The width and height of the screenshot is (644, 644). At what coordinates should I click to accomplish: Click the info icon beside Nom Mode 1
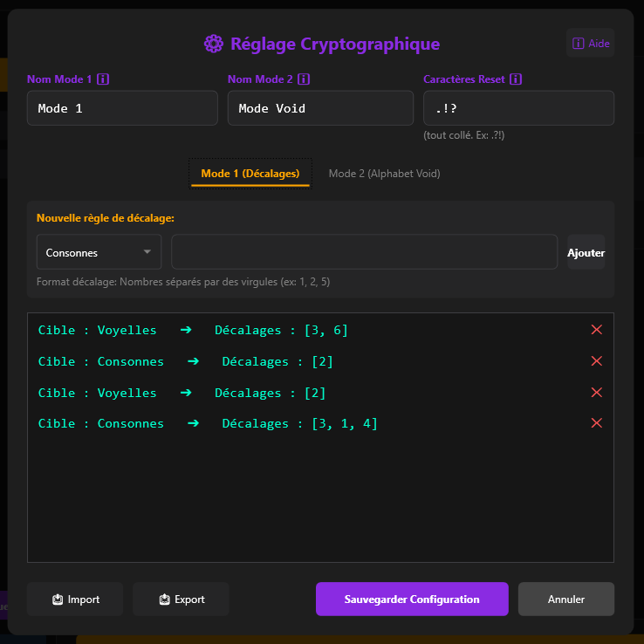(x=103, y=79)
